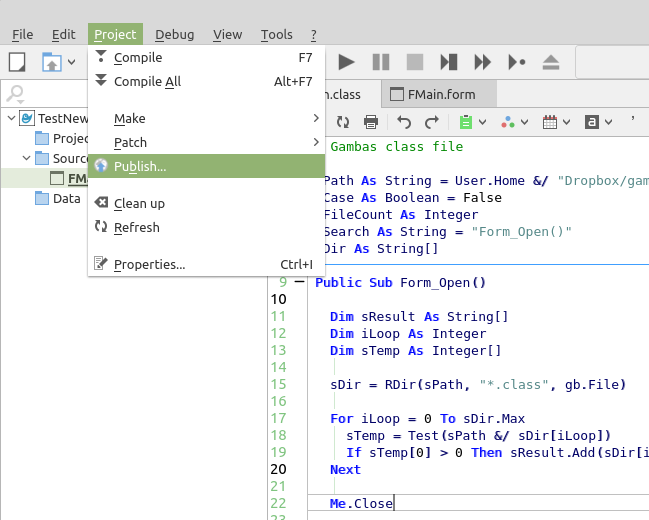Click the redo arrow icon
Image resolution: width=649 pixels, height=520 pixels.
[432, 122]
